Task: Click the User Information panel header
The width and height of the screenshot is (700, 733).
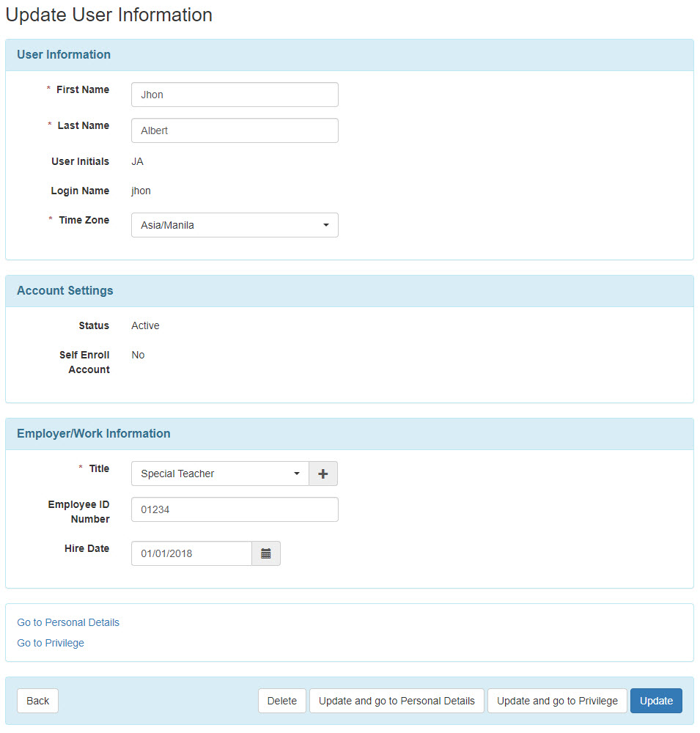Action: coord(350,55)
